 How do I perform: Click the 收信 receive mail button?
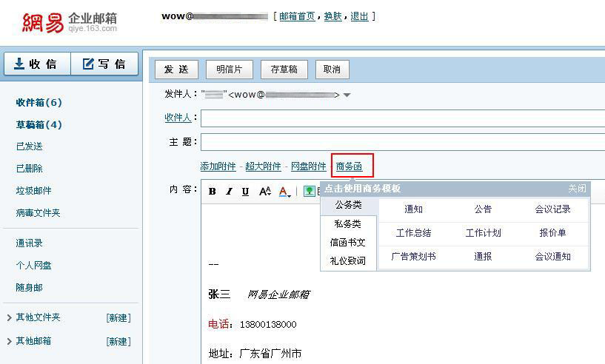37,64
